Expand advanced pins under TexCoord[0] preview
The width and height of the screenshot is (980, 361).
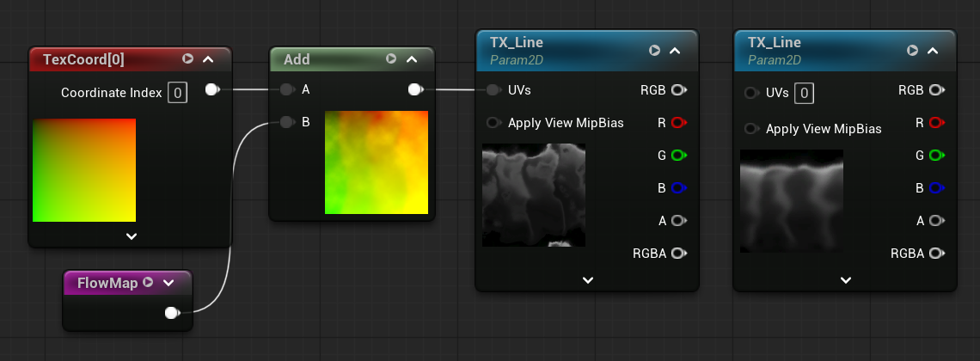[132, 236]
